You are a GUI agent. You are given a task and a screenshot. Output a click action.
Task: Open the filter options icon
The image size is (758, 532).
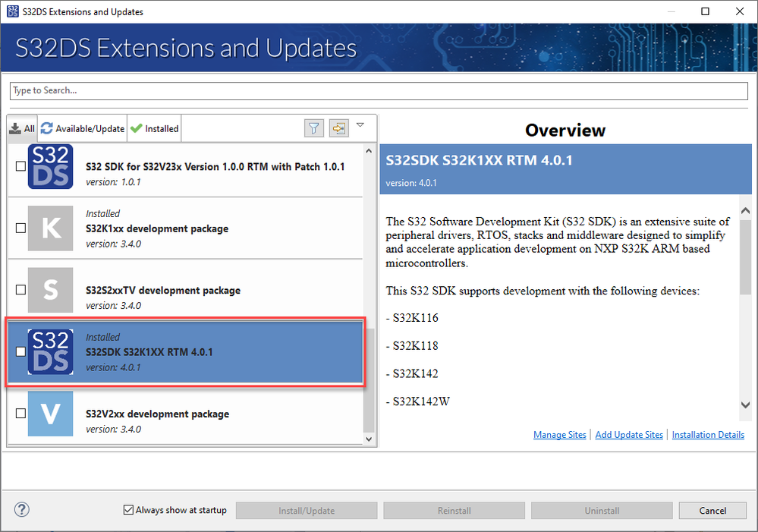313,127
